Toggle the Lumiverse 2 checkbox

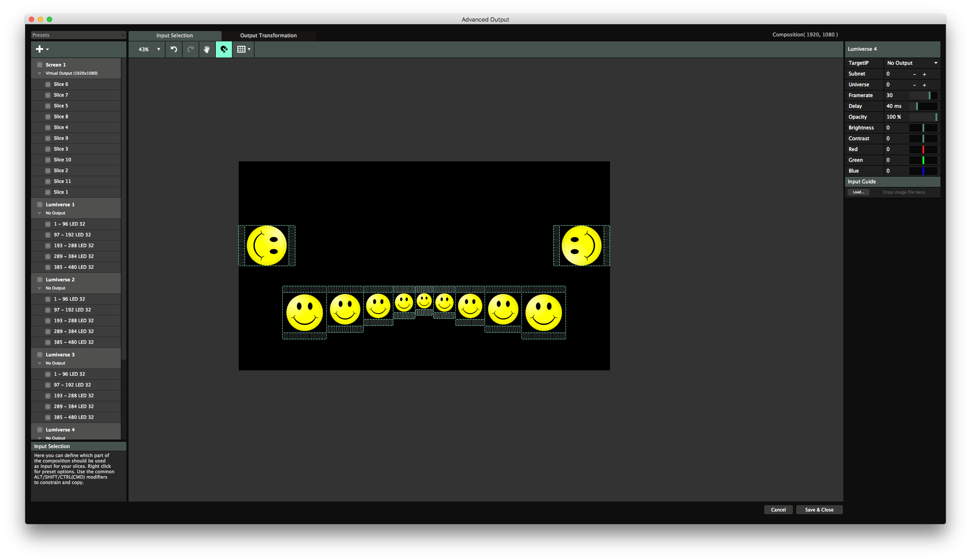click(40, 280)
